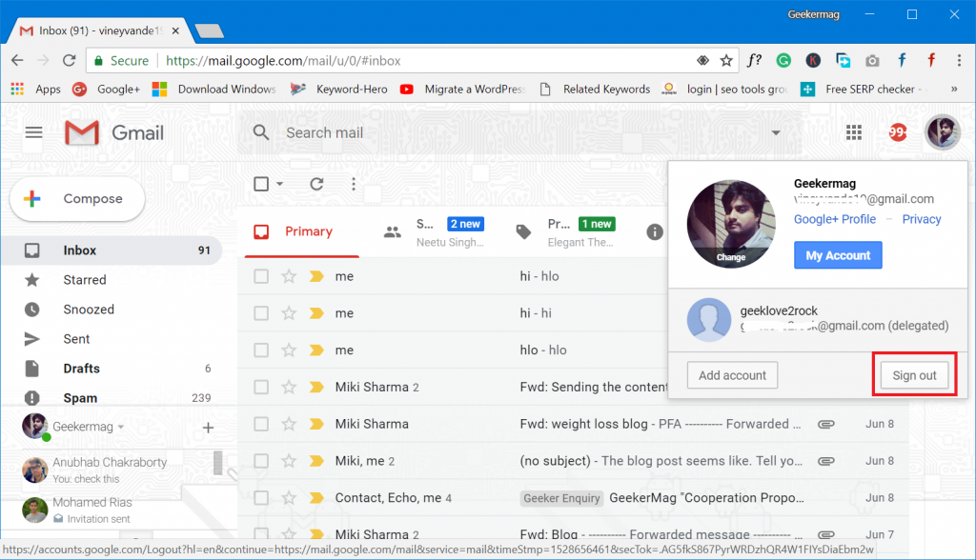Go back with the browser back arrow
Screen dimensions: 976x560
(x=17, y=60)
